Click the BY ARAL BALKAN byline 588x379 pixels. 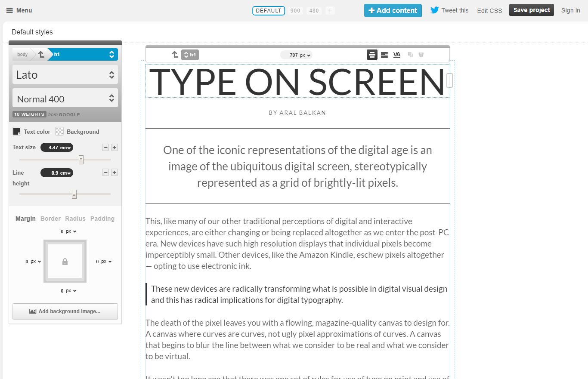tap(297, 113)
